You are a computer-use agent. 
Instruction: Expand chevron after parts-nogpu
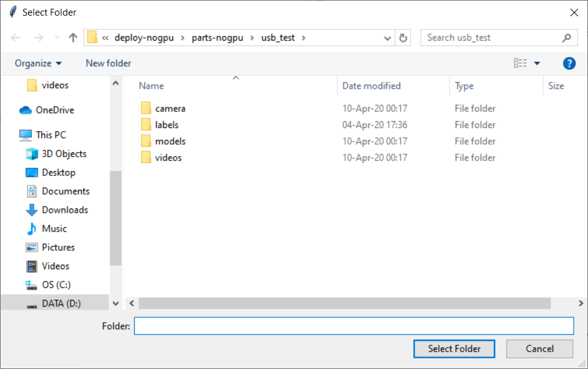(x=252, y=38)
